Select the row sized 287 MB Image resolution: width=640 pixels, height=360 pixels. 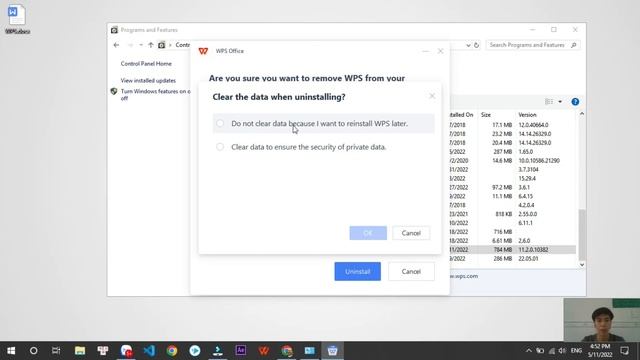click(x=513, y=152)
